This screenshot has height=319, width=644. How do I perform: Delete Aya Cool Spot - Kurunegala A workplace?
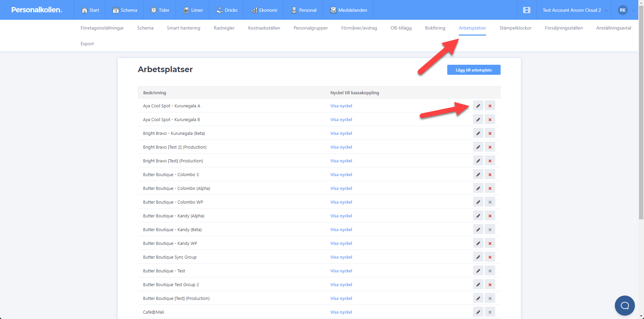coord(490,106)
